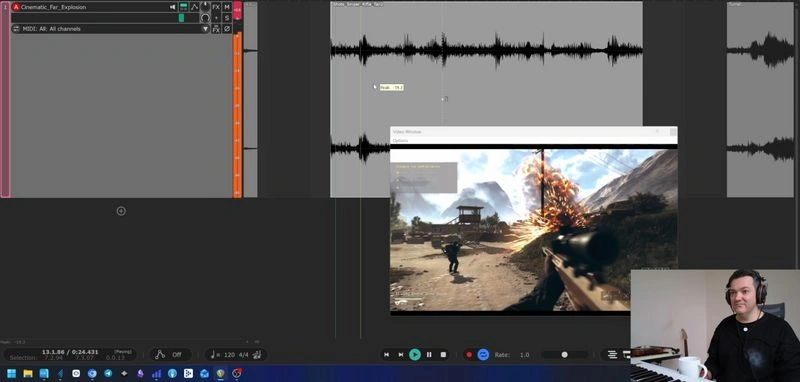Click the track peak meter clip indicator

click(237, 9)
